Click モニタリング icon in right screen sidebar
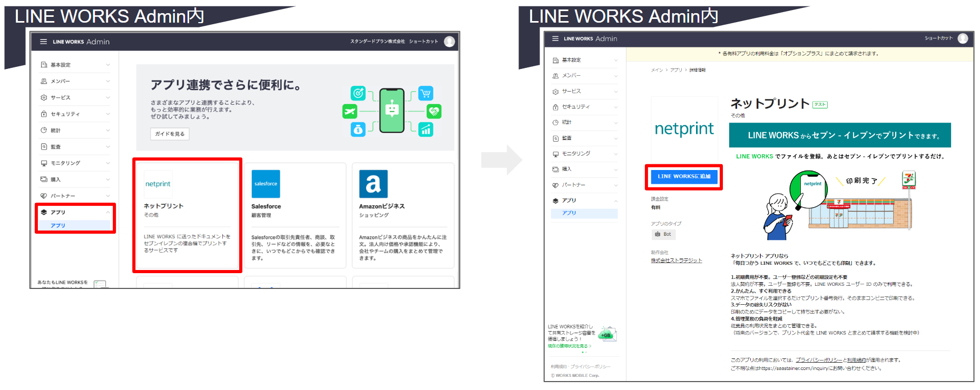The image size is (980, 390). (555, 154)
